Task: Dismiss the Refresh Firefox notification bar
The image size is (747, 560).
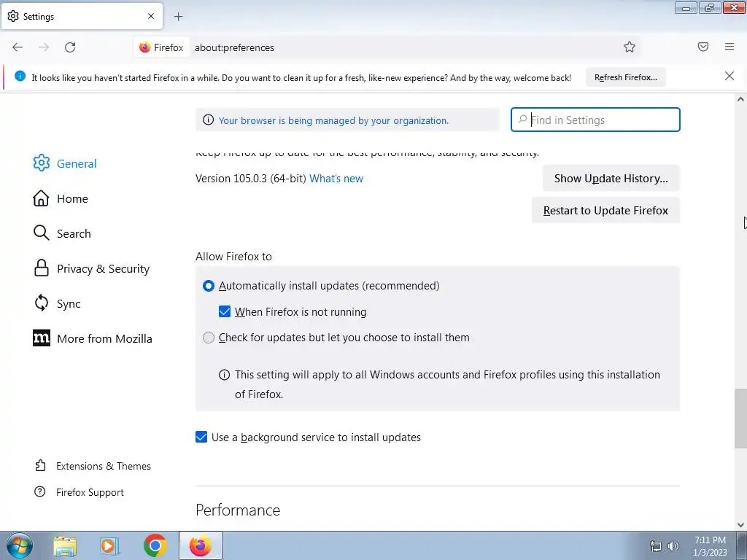Action: pyautogui.click(x=729, y=76)
